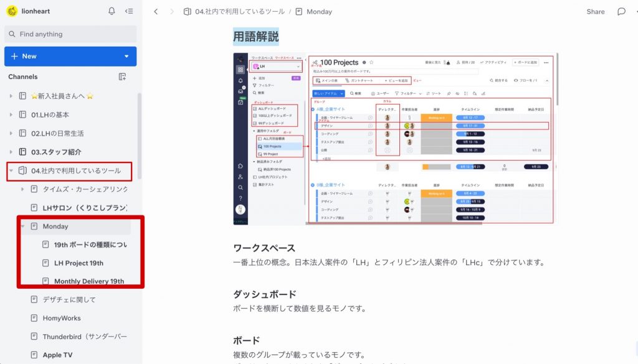Go back with the left arrow
The width and height of the screenshot is (638, 364).
click(156, 12)
